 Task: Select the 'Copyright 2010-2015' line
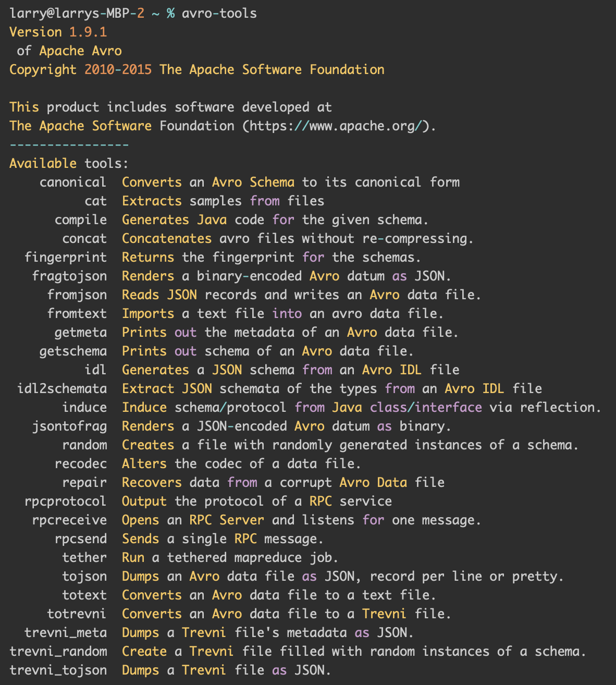click(197, 69)
